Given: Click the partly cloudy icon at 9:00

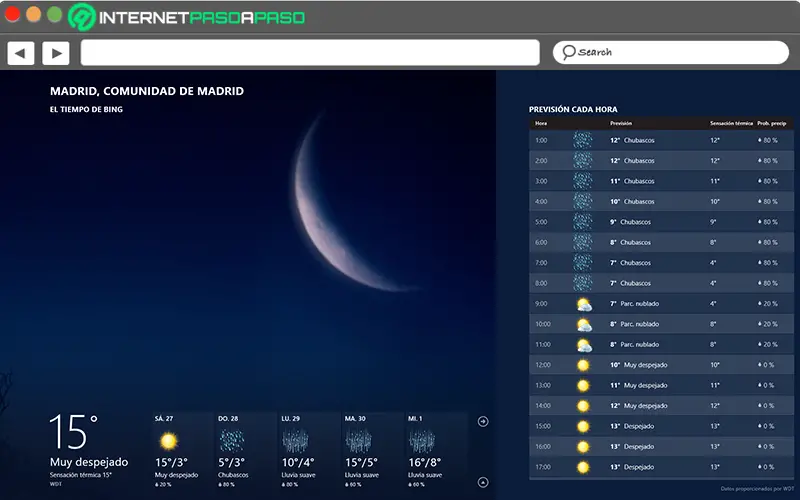Looking at the screenshot, I should pyautogui.click(x=584, y=305).
